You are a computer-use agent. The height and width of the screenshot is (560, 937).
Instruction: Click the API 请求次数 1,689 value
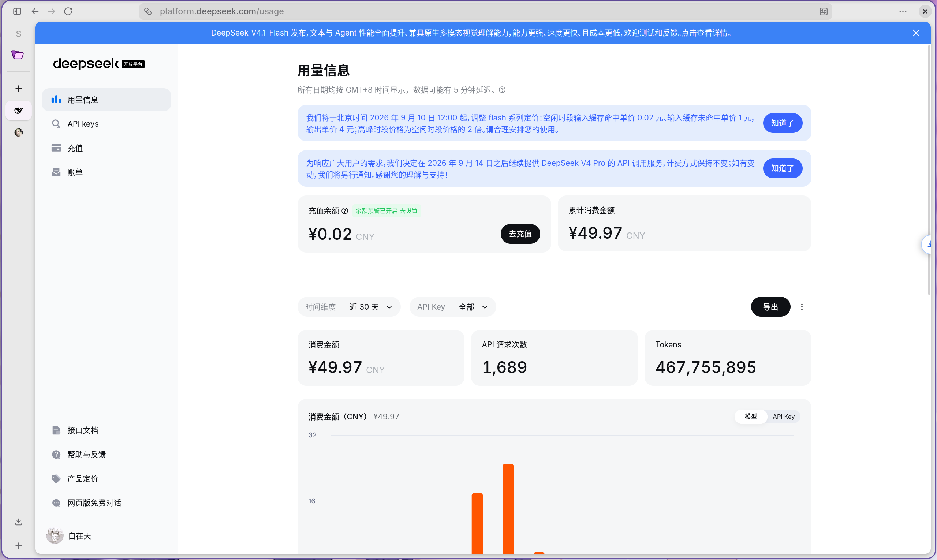pyautogui.click(x=504, y=367)
